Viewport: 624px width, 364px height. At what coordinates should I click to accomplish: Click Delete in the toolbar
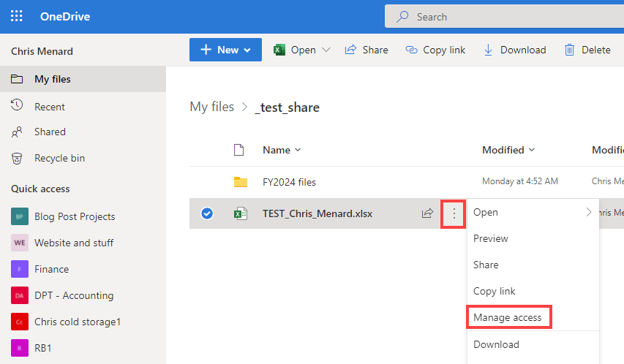pos(587,50)
